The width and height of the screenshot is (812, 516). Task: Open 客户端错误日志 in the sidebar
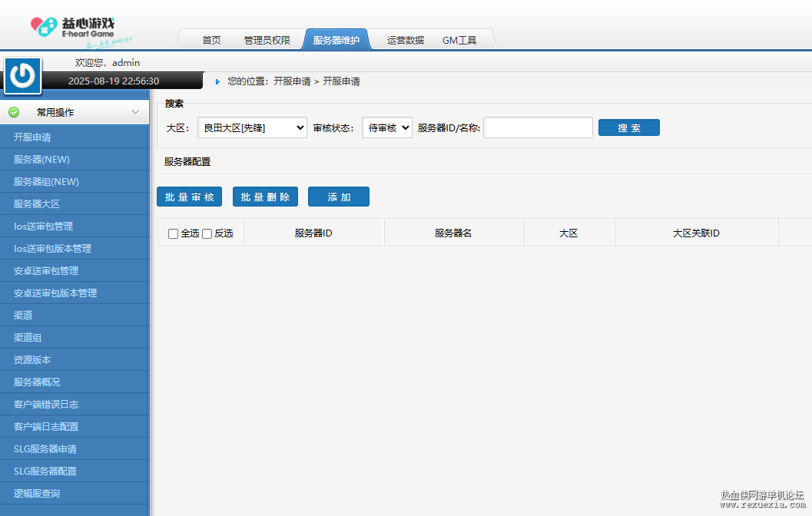pyautogui.click(x=75, y=404)
